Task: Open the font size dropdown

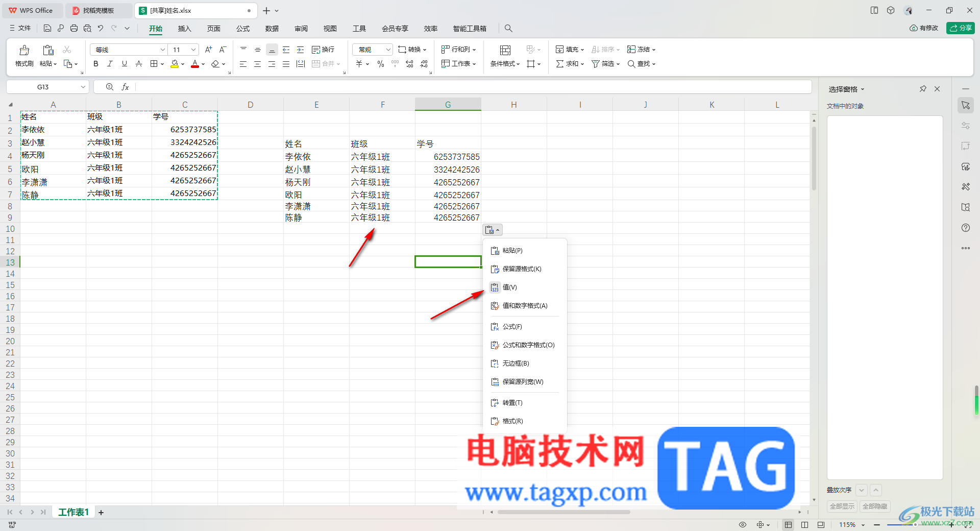Action: [193, 50]
